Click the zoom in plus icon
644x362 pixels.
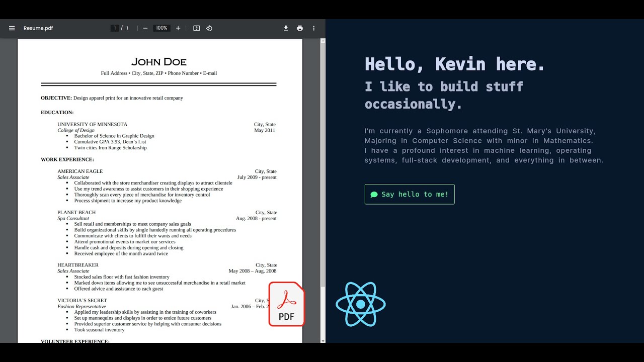(178, 28)
